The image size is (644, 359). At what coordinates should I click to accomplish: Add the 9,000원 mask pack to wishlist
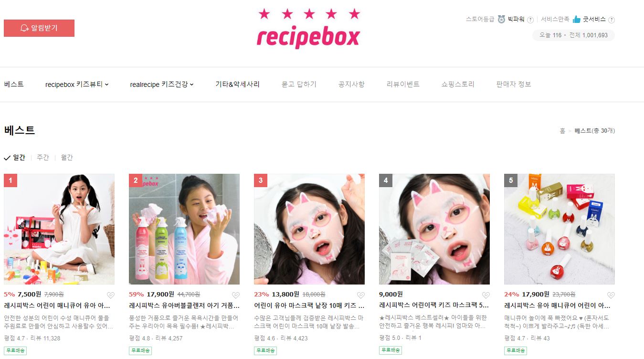point(486,295)
